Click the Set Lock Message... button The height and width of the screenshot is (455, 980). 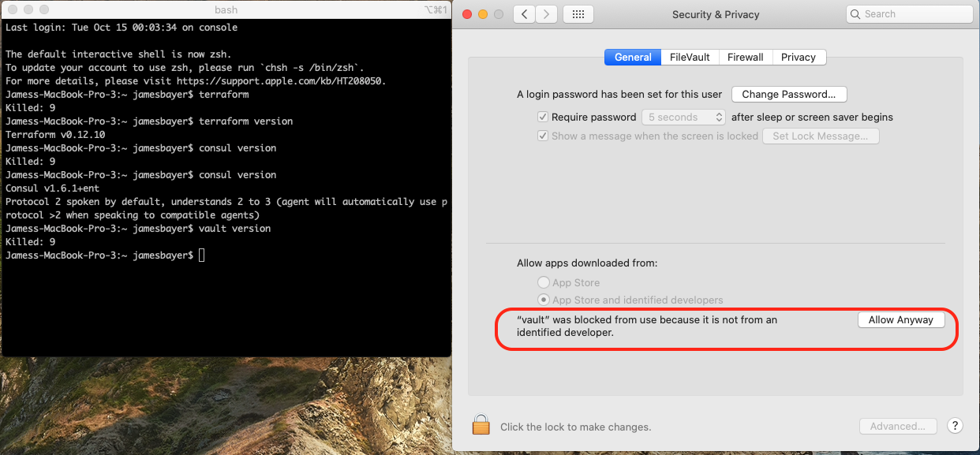821,136
